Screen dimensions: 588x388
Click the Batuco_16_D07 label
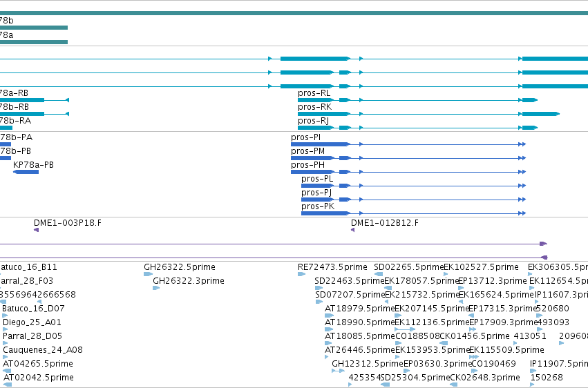click(x=33, y=309)
